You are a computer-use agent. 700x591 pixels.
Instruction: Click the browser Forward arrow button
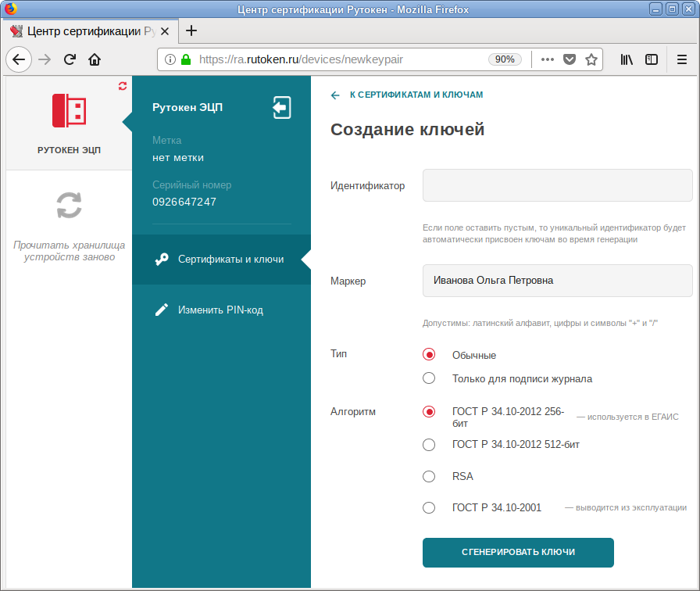click(x=45, y=59)
